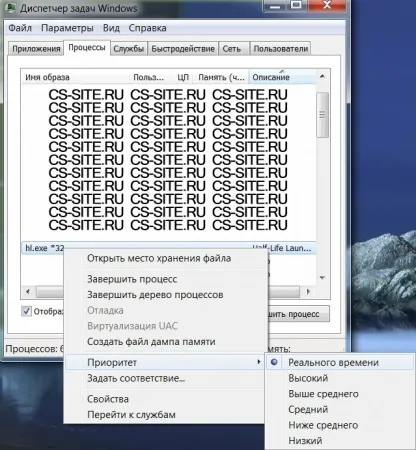Open the Справка menu
This screenshot has width=416, height=450.
(x=147, y=28)
